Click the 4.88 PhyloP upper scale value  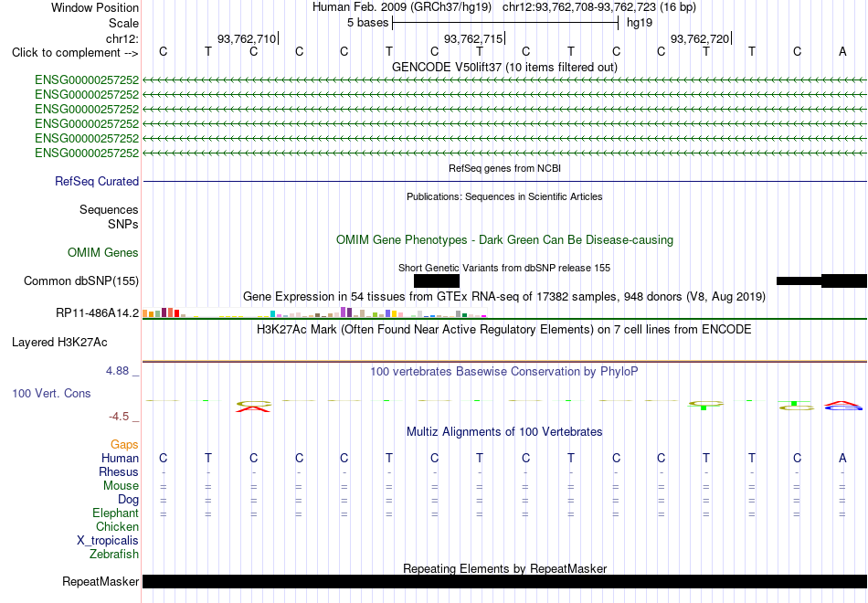pos(117,371)
